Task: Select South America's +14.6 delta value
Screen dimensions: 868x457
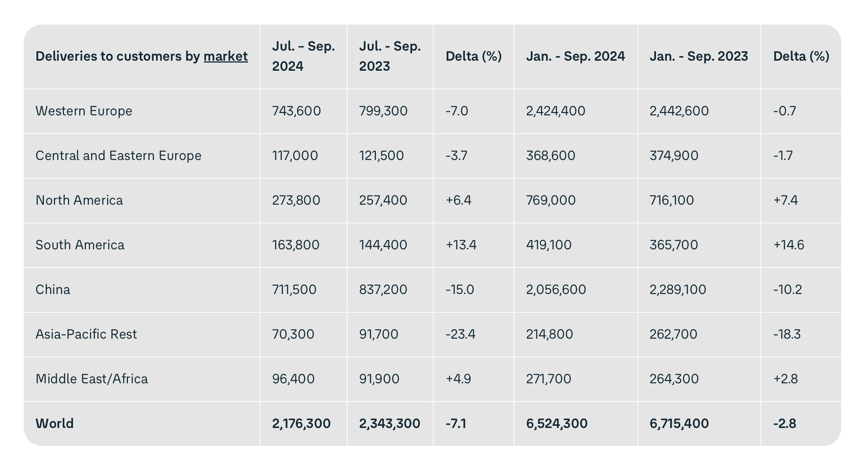Action: (788, 245)
